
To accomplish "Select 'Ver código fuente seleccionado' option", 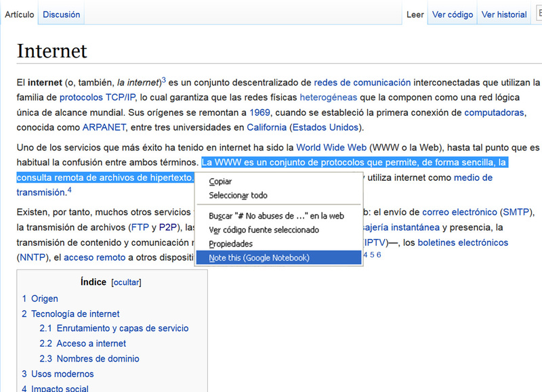I will coord(264,230).
